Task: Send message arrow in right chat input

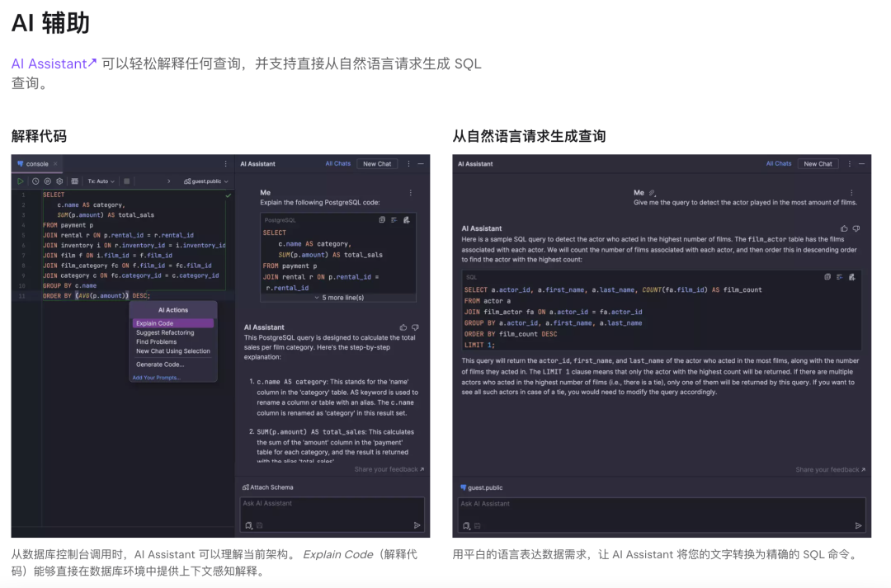Action: [x=858, y=526]
